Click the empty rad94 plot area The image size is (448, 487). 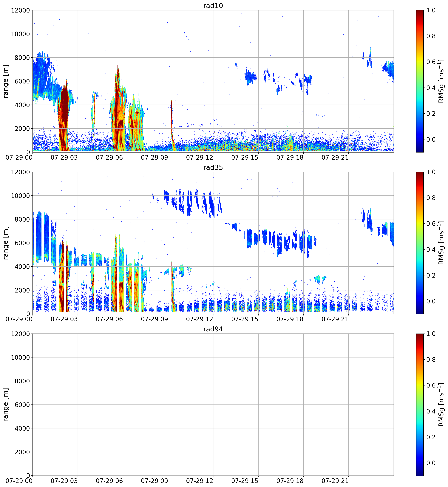(x=213, y=405)
